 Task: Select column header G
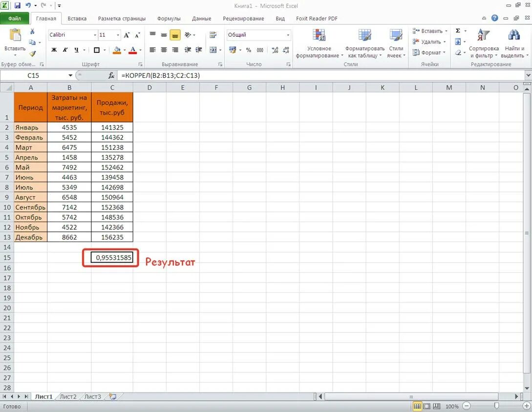249,87
